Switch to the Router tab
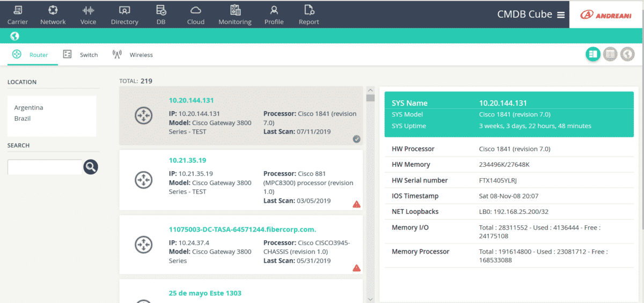 coord(31,55)
